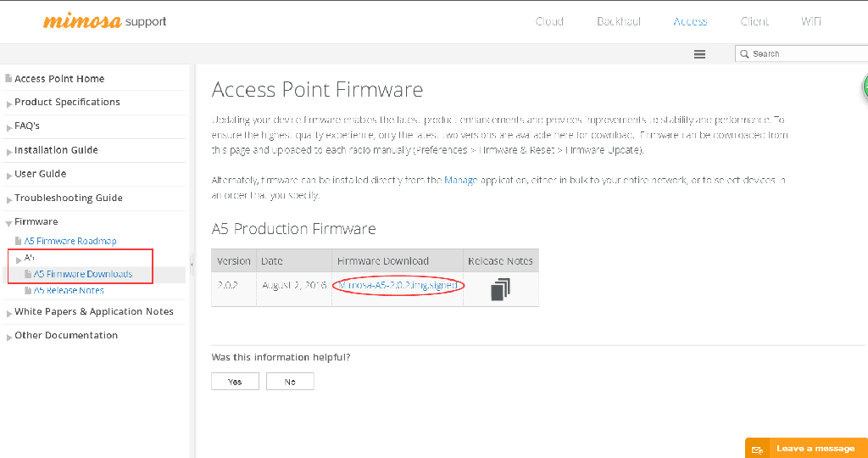Viewport: 868px width, 458px height.
Task: Expand White Papers & Application Notes arrow
Action: click(8, 314)
